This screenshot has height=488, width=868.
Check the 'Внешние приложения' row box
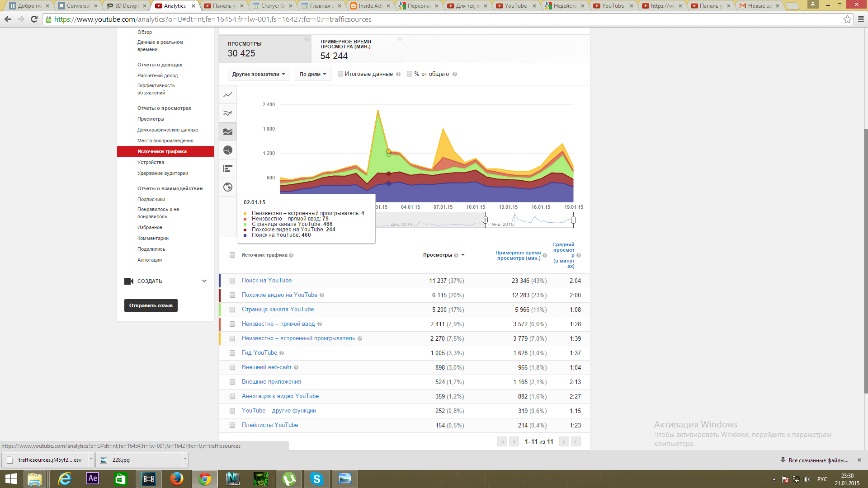(232, 382)
